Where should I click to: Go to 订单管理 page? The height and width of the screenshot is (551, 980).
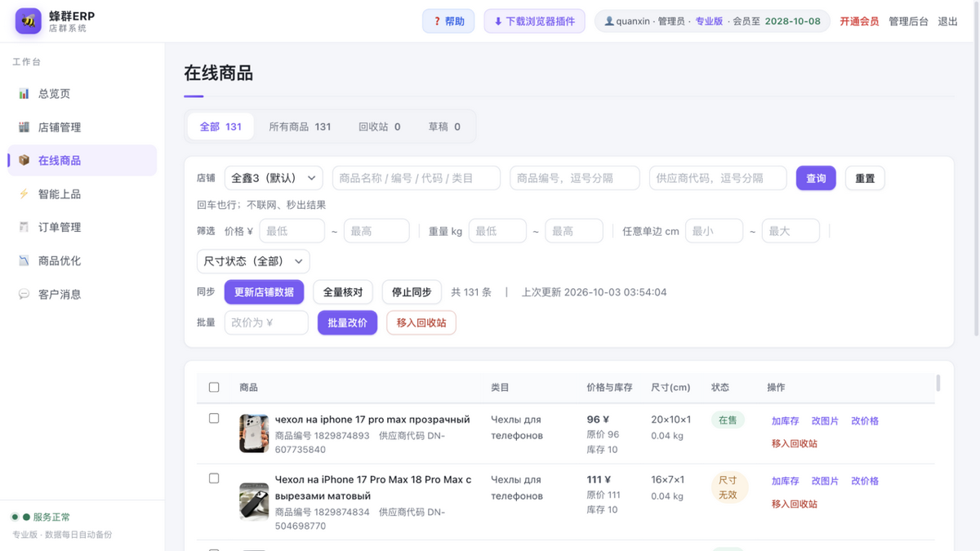[82, 228]
